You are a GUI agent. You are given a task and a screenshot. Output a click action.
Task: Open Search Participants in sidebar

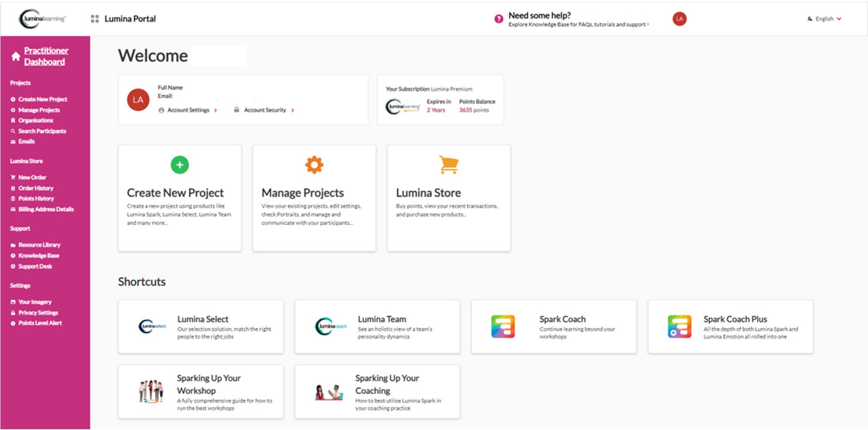tap(42, 131)
